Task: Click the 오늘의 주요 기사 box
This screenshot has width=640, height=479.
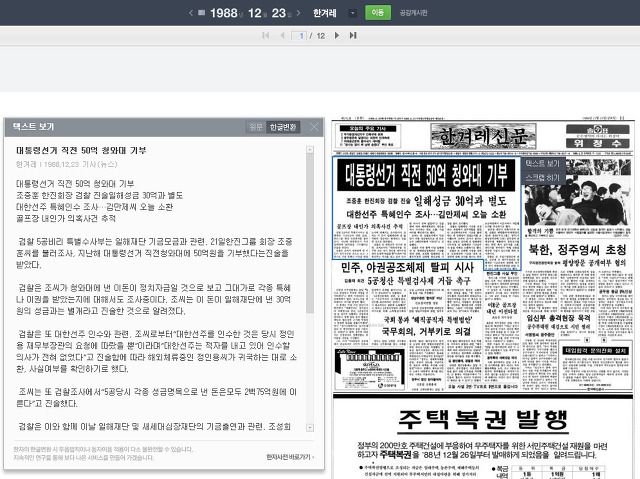Action: click(367, 136)
